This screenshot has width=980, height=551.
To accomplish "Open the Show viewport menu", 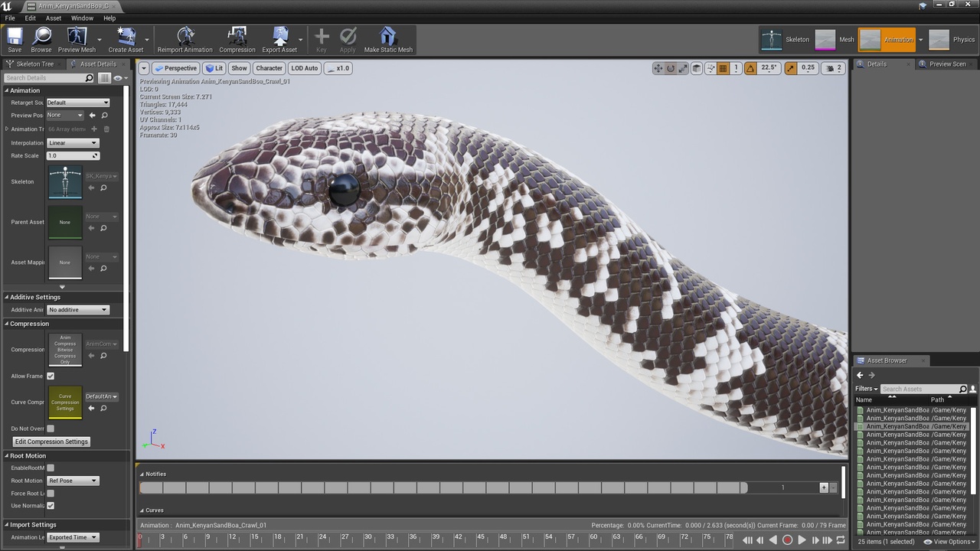I will pos(239,68).
